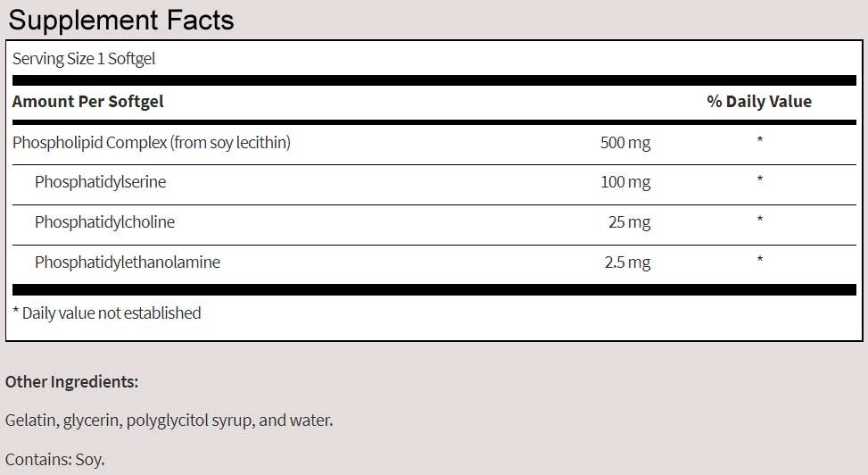Select the Phosphatidylethanolamine ingredient name

(128, 262)
